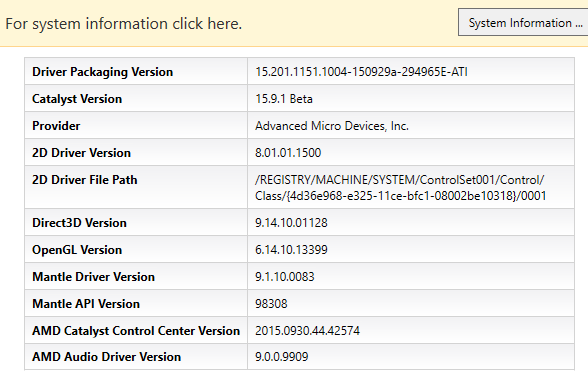Select the OpenGL Version label
The image size is (588, 379).
point(77,250)
